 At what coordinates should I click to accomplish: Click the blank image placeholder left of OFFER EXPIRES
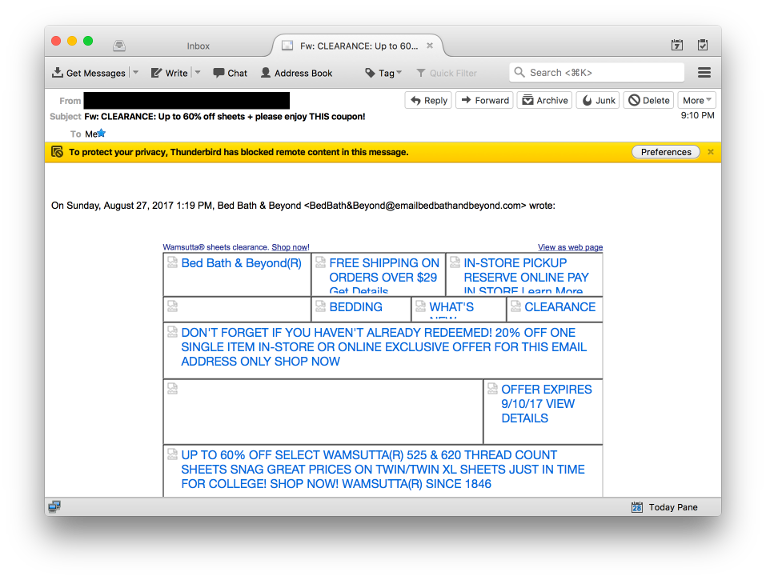coord(172,388)
